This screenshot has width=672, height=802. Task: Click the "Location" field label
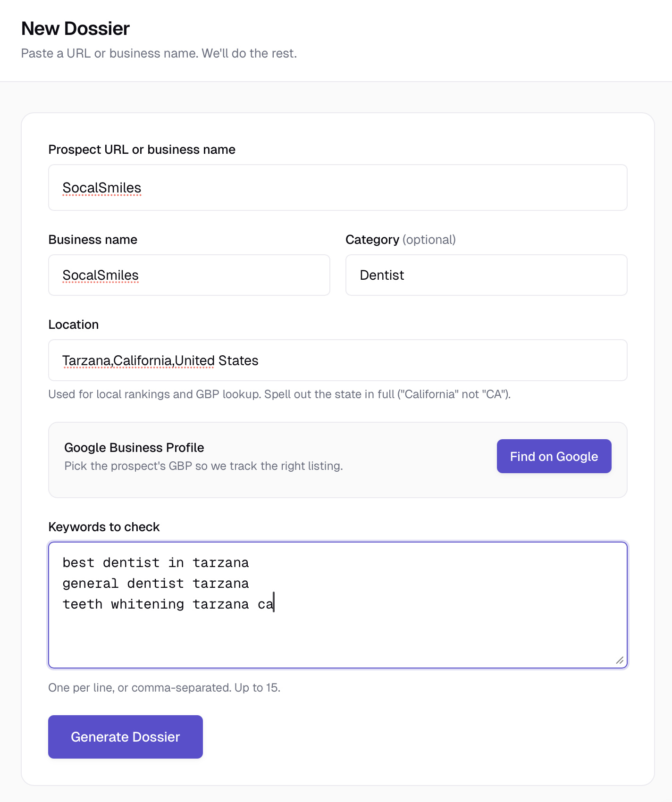tap(74, 325)
